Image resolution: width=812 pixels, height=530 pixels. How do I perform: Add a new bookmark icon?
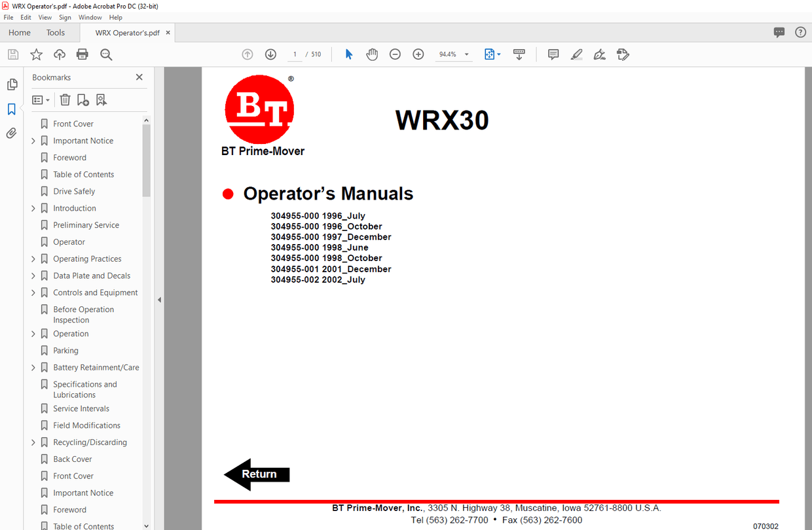pyautogui.click(x=83, y=100)
